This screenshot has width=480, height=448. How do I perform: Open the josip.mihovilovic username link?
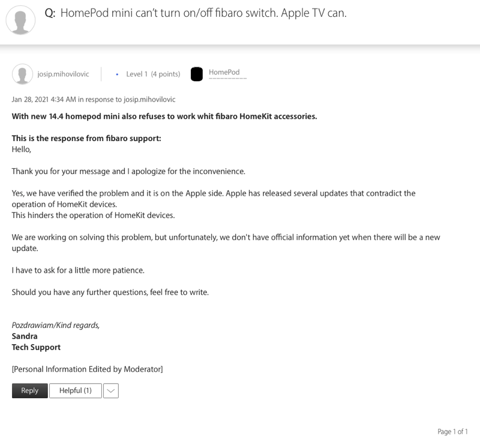(x=63, y=74)
